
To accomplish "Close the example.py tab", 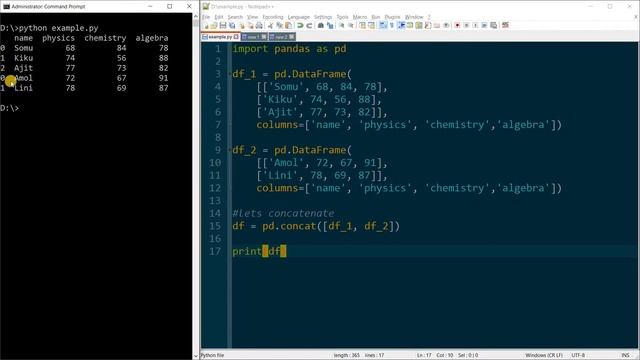I will [236, 37].
